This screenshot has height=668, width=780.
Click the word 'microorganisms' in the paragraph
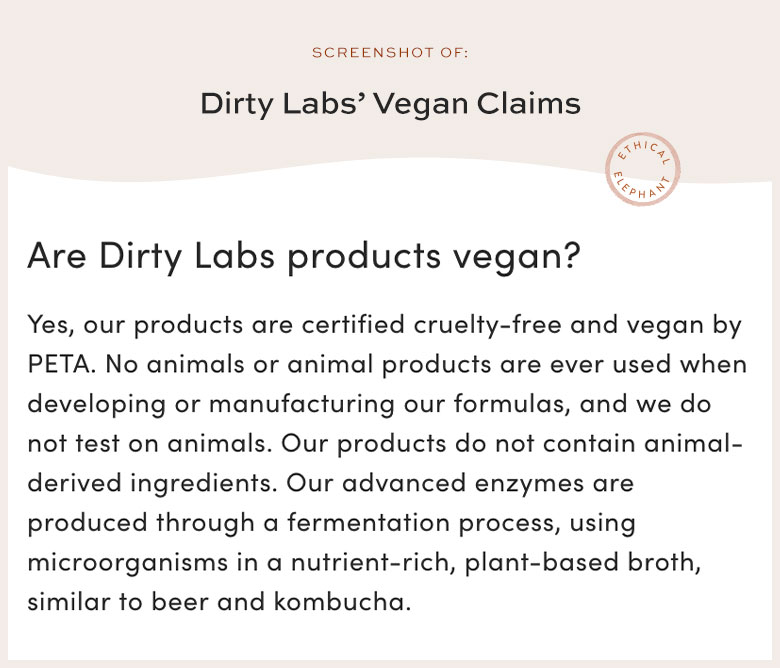point(127,564)
